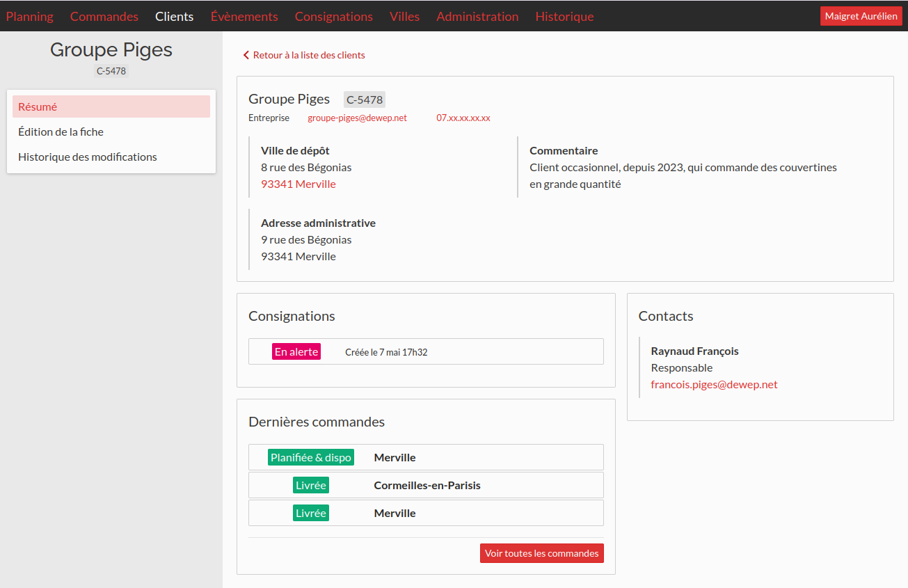
Task: Open the Cormeilles-en-Parisis delivered order
Action: (x=426, y=485)
